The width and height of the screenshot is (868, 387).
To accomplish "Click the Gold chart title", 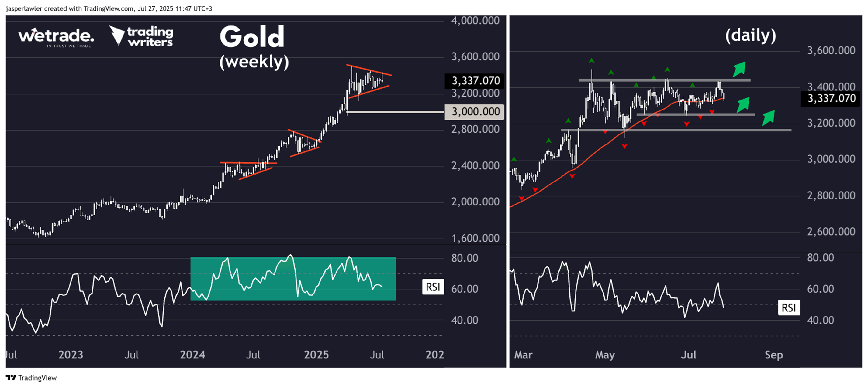I will 252,37.
